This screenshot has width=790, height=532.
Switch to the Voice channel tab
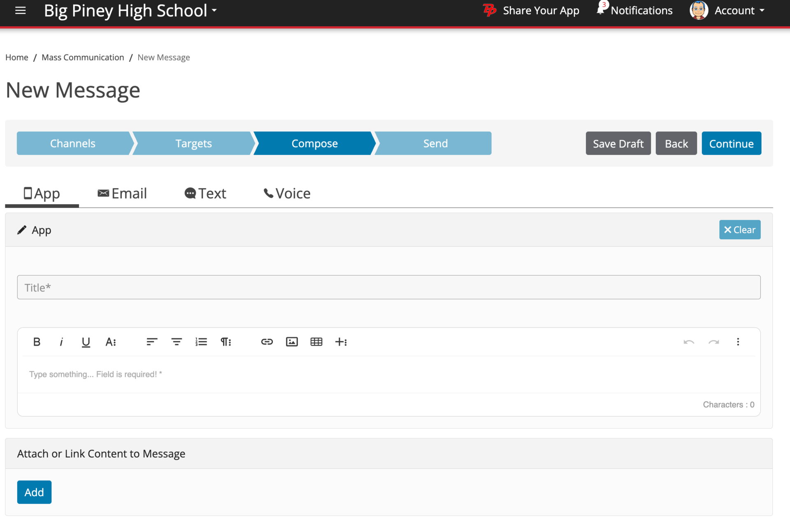[x=287, y=193]
